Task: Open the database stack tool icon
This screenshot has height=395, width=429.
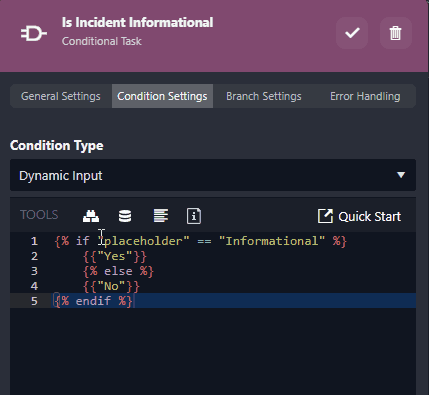Action: click(x=125, y=216)
